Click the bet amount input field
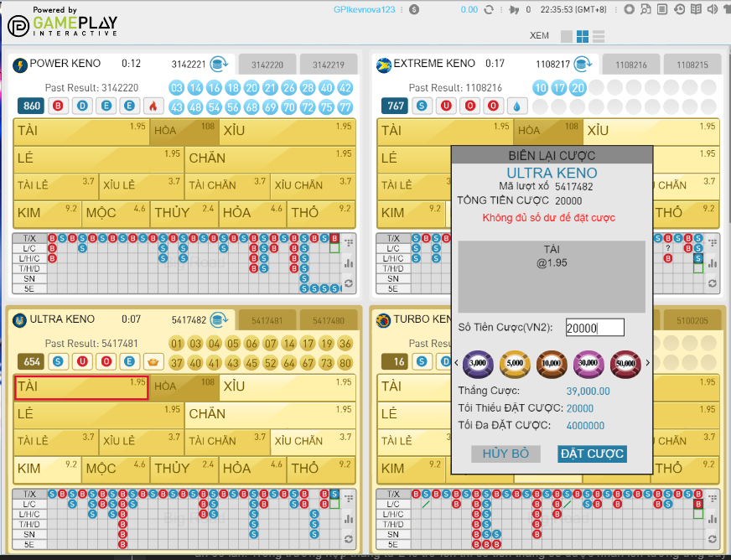The height and width of the screenshot is (560, 731). pyautogui.click(x=594, y=328)
